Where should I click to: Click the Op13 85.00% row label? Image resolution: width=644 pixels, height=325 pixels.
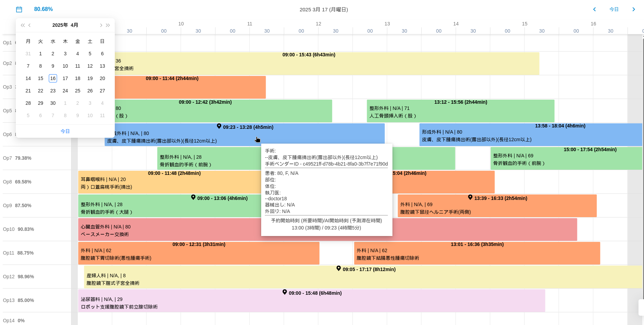pos(19,300)
